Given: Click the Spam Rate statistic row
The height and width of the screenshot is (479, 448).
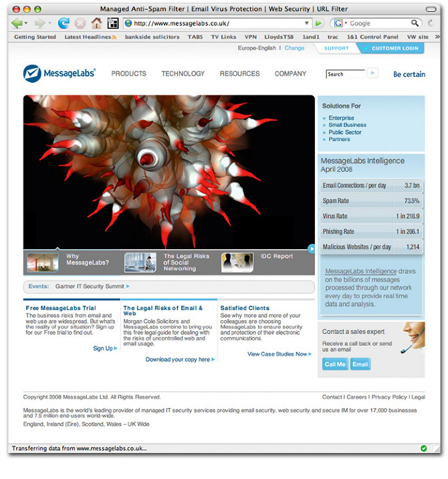Looking at the screenshot, I should pos(371,200).
